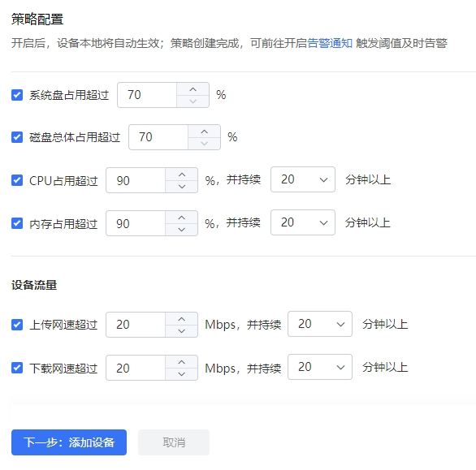476x470 pixels.
Task: Increase the 磁盘总体占用超过 value with up arrow
Action: coord(205,132)
